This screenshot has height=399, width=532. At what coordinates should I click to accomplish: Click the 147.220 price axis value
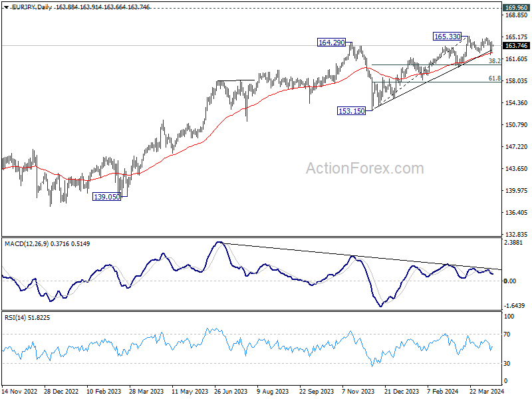(517, 146)
